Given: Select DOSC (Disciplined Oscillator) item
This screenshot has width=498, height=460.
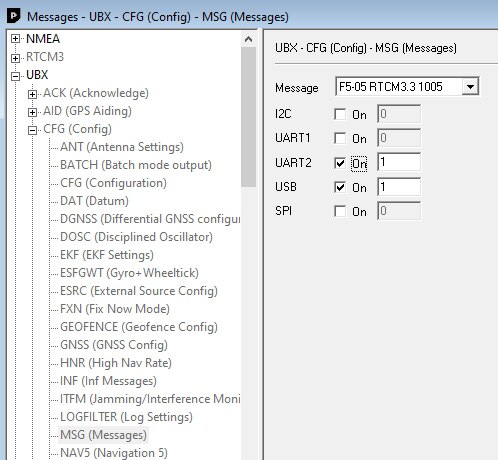Looking at the screenshot, I should [x=136, y=237].
